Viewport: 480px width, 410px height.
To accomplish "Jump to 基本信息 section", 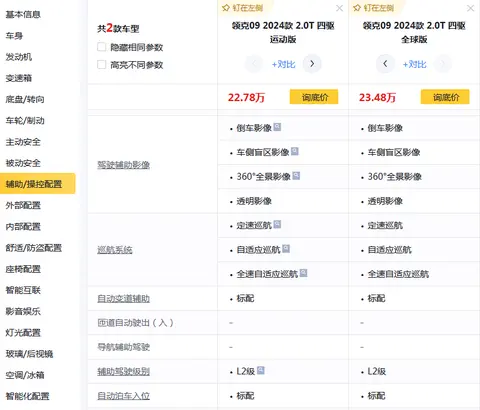I will point(23,14).
